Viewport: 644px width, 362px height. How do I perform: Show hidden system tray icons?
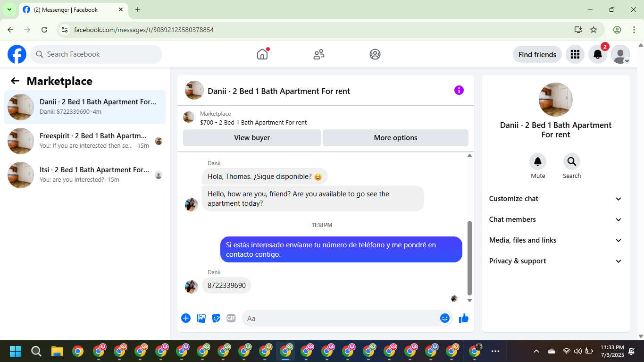(536, 351)
